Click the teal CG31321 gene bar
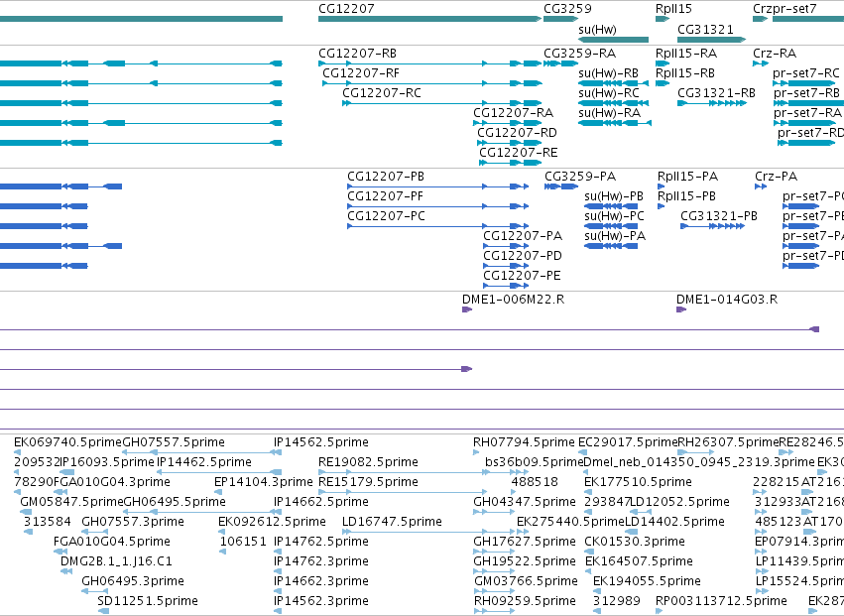This screenshot has height=616, width=844. [711, 40]
